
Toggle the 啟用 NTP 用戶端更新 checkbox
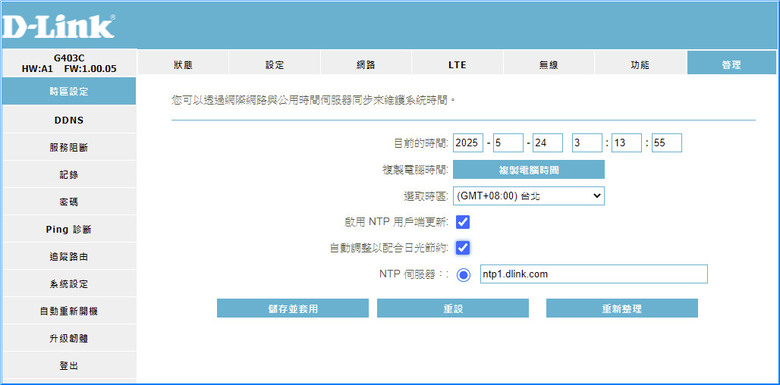pos(463,222)
